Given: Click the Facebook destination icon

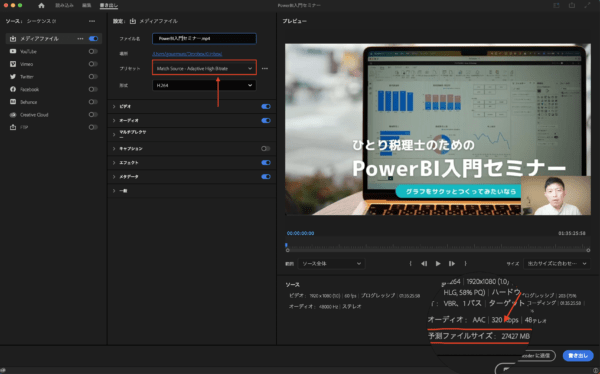Looking at the screenshot, I should (x=13, y=89).
